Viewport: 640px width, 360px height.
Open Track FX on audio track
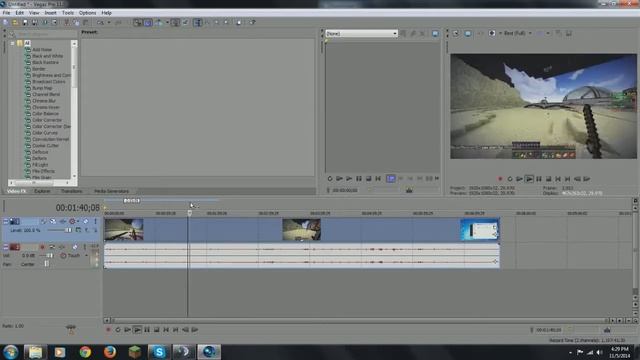tap(62, 247)
